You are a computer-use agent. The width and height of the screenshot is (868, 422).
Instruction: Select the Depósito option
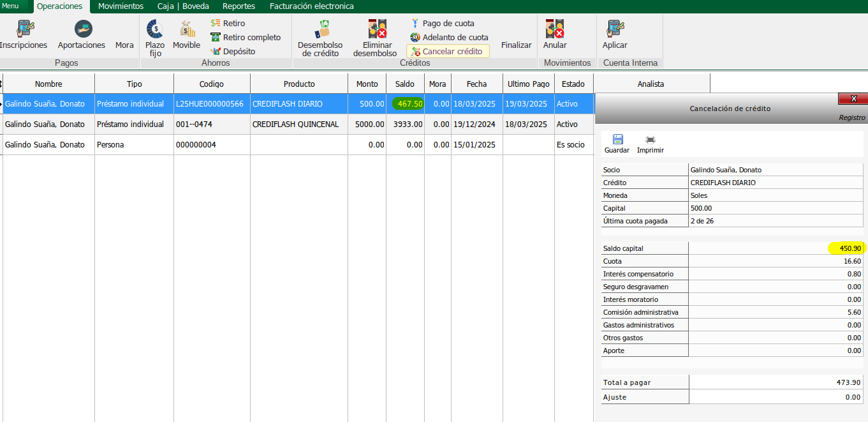[233, 51]
